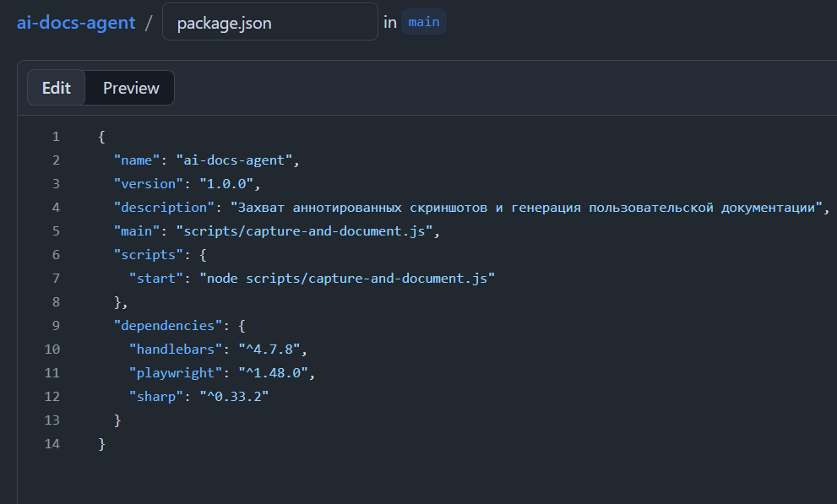Switch to the Preview tab
837x504 pixels.
coord(131,88)
